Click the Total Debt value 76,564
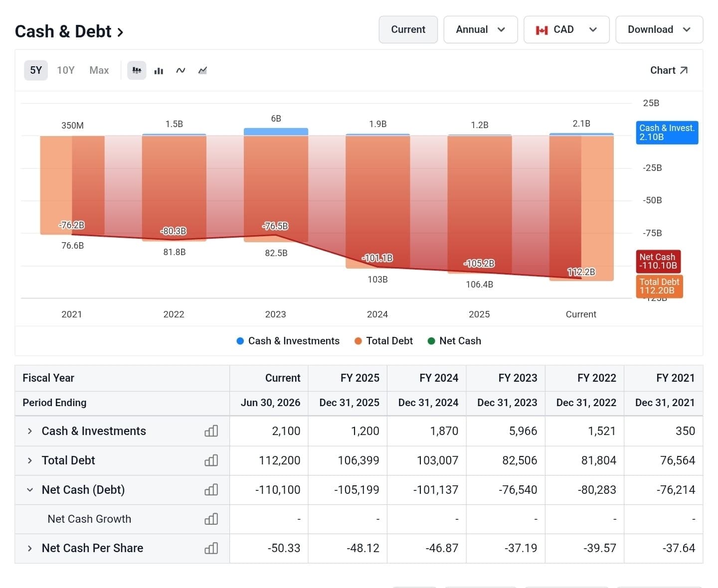Viewport: 718px width, 588px height. point(678,460)
